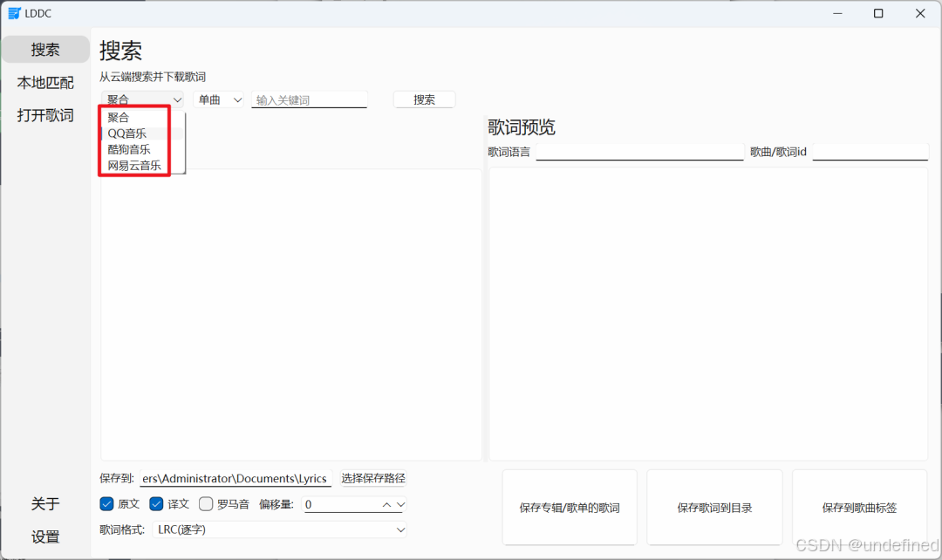This screenshot has height=560, width=942.
Task: Uncheck the 原文 checkbox
Action: pyautogui.click(x=107, y=504)
